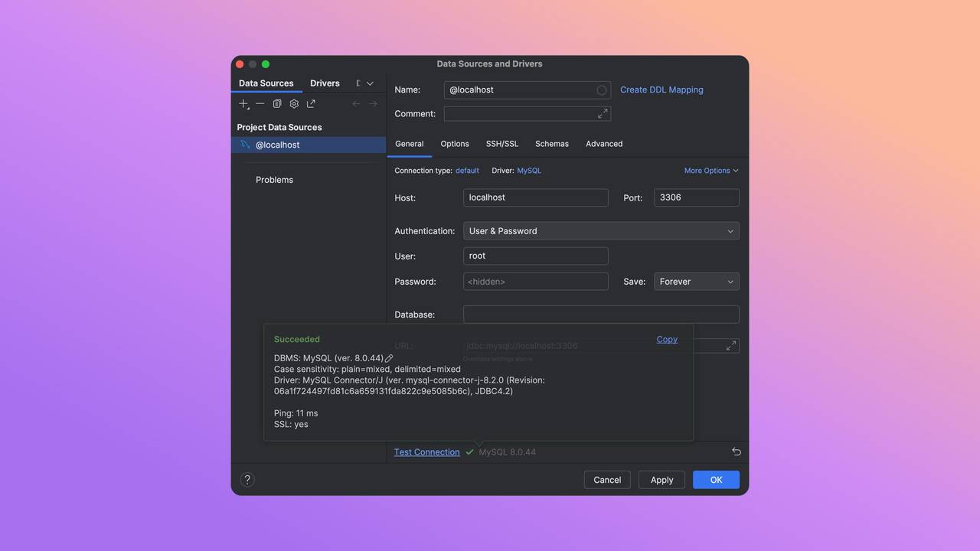Click the forward navigation arrow

click(373, 103)
